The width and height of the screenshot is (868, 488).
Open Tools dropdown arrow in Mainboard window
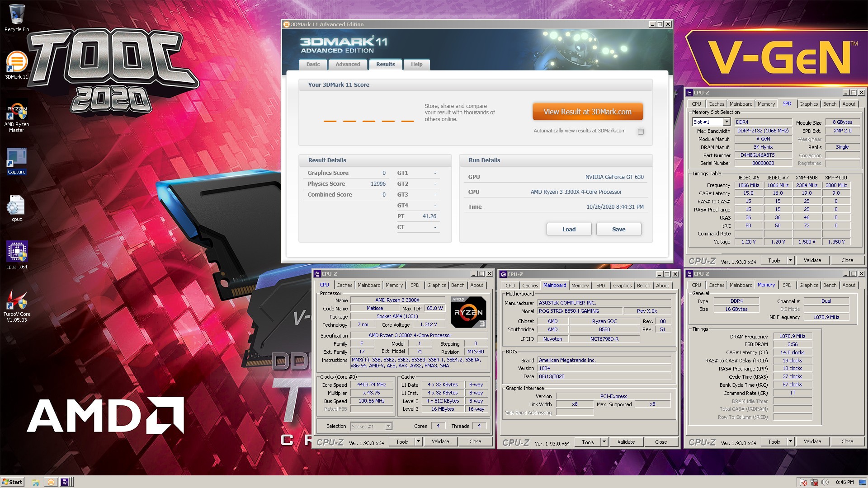click(x=604, y=442)
